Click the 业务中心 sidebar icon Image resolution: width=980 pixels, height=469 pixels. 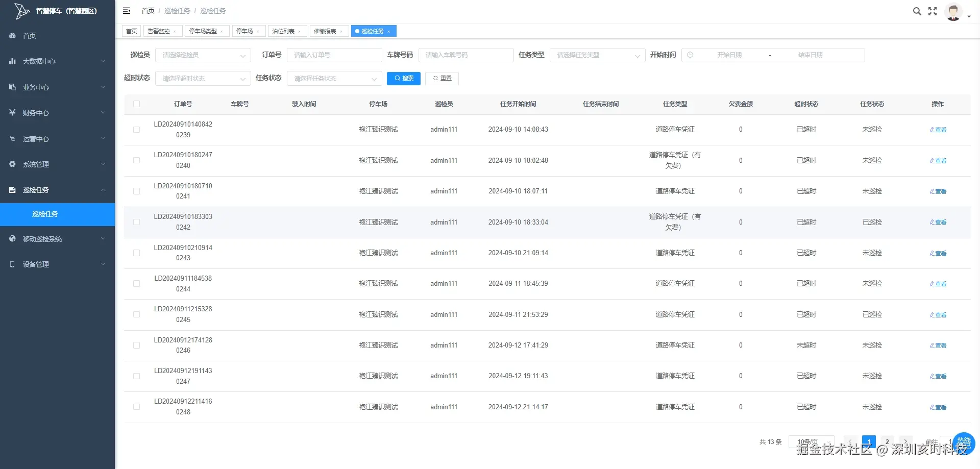pos(12,87)
